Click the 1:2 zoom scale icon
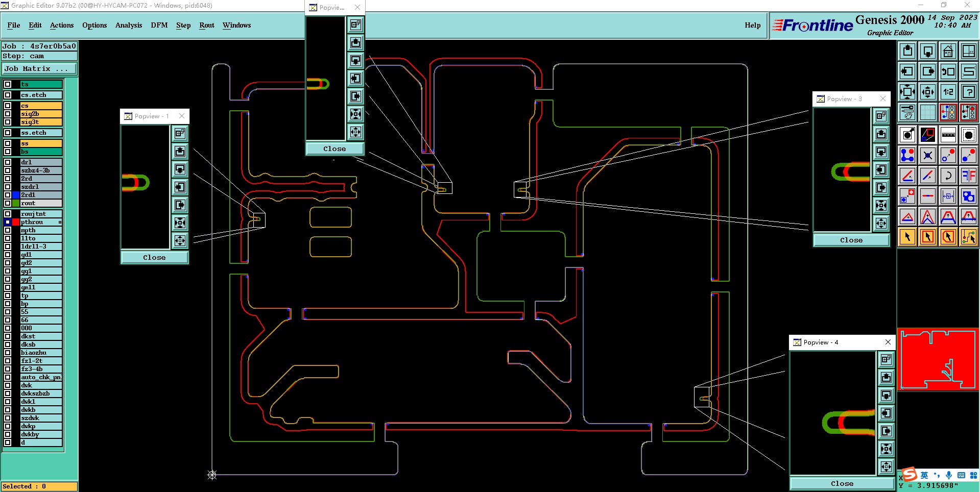The height and width of the screenshot is (492, 980). [x=948, y=92]
